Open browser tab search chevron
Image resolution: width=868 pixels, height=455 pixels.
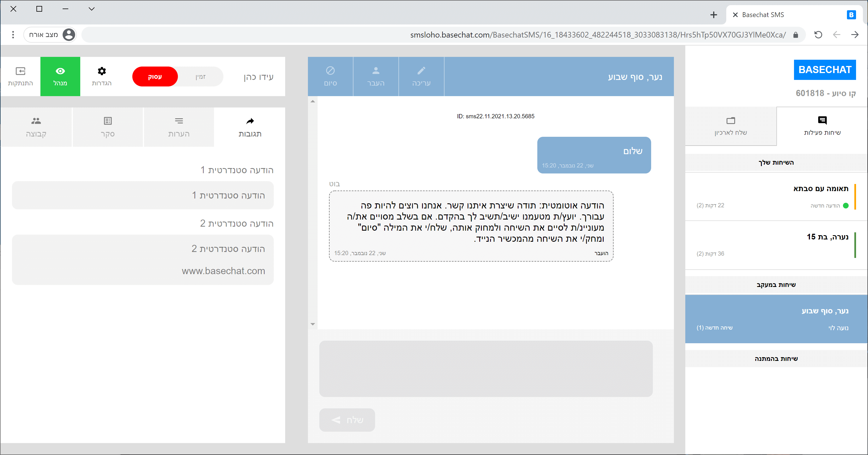point(91,9)
